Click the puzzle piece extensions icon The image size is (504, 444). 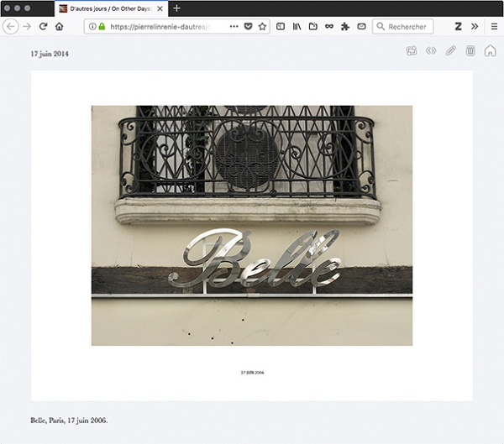(x=344, y=27)
